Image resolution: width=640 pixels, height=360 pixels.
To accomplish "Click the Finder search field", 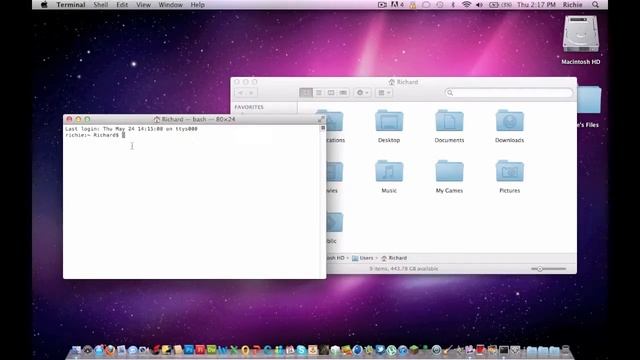I will click(509, 93).
